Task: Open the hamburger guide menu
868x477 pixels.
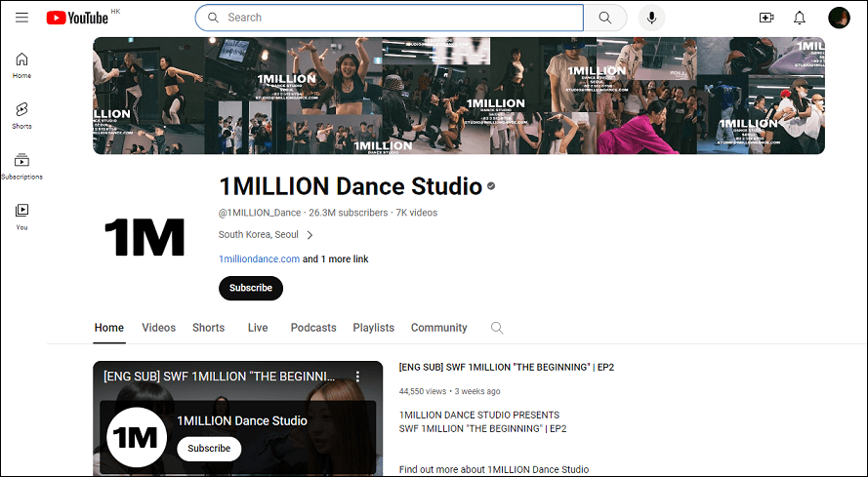Action: pyautogui.click(x=21, y=18)
